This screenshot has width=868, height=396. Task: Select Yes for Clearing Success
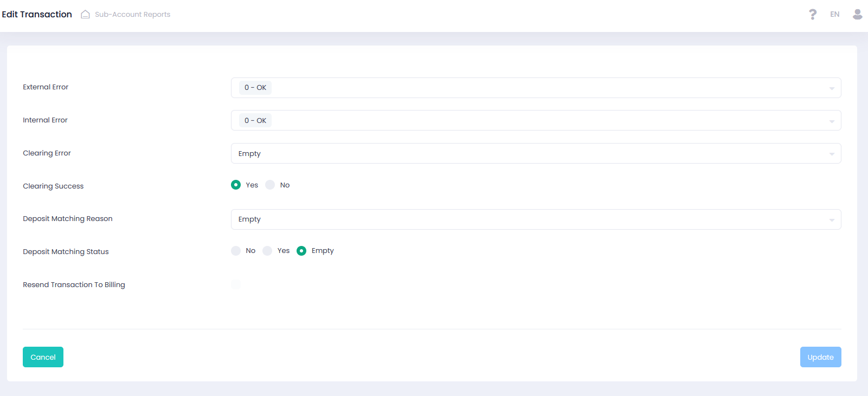(x=236, y=185)
